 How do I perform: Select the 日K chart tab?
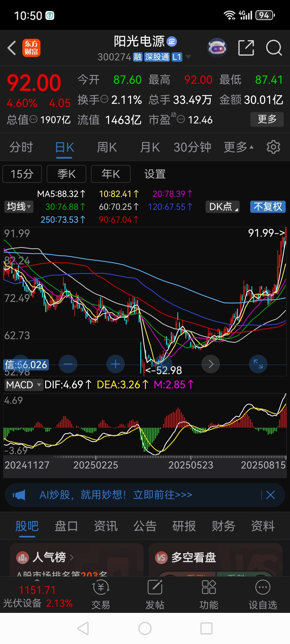coord(64,147)
